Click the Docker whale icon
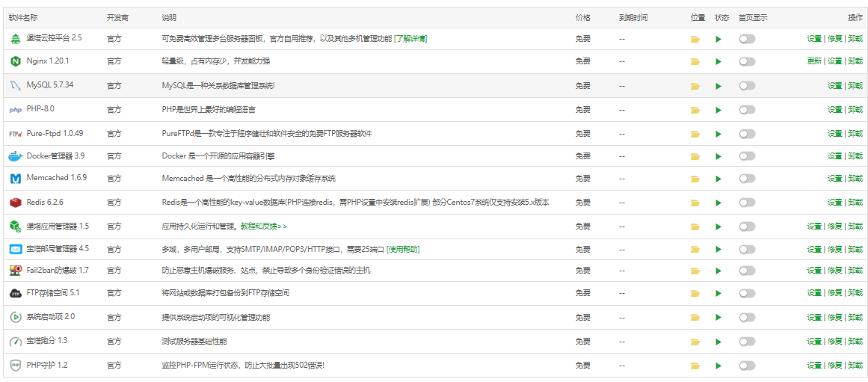The height and width of the screenshot is (382, 868). 15,156
